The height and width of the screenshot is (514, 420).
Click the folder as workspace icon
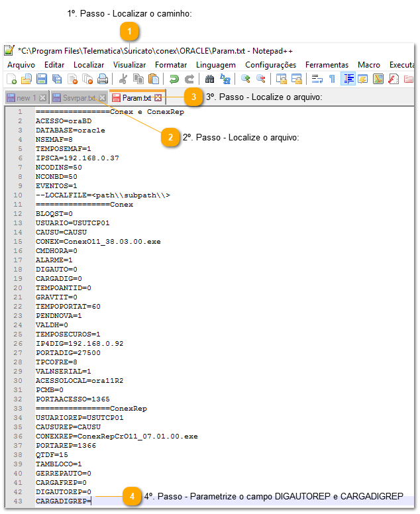(409, 79)
